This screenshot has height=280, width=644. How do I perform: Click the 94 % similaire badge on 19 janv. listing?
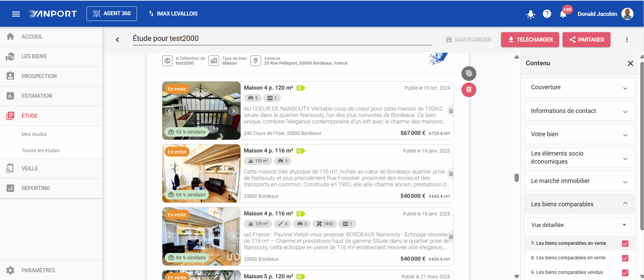[187, 195]
